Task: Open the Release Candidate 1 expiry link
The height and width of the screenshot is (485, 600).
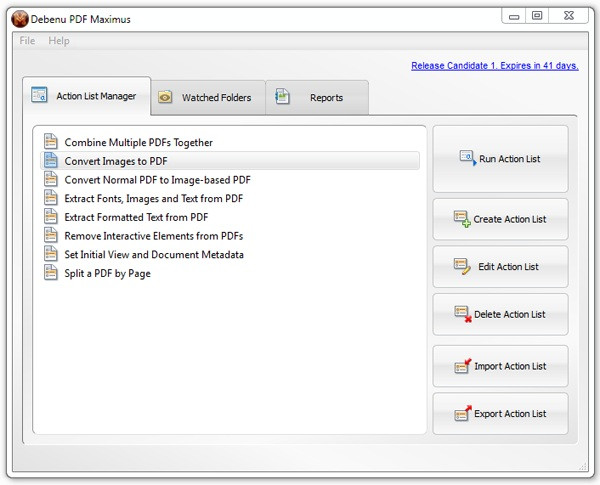Action: (495, 65)
